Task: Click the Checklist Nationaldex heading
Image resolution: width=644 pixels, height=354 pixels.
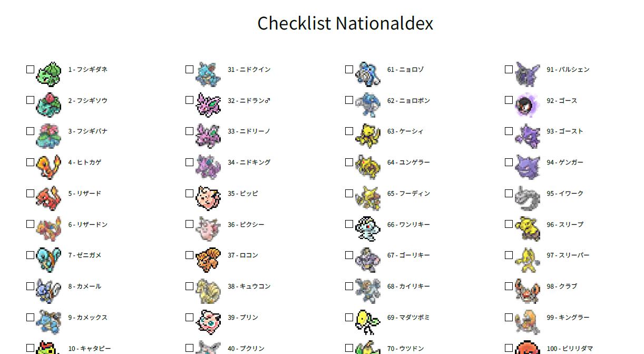Action: coord(345,23)
